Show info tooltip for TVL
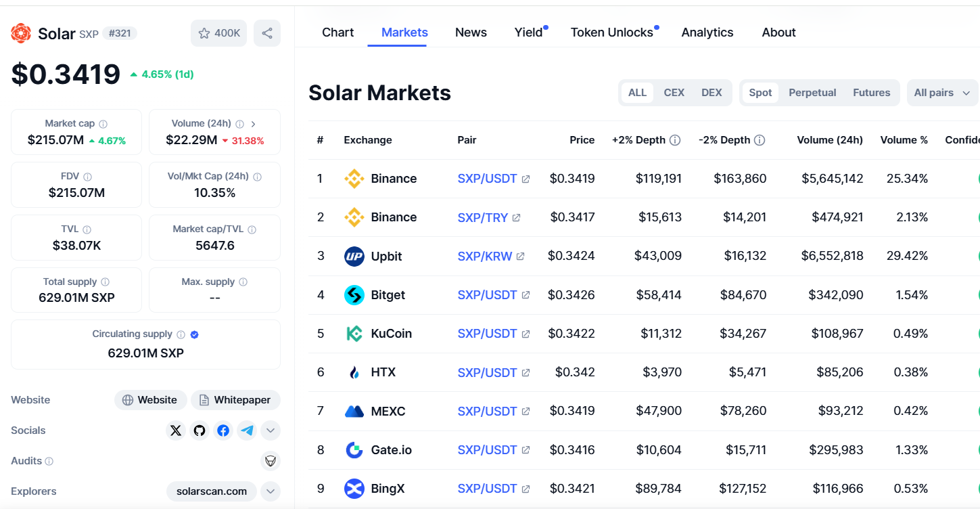980x509 pixels. coord(87,229)
